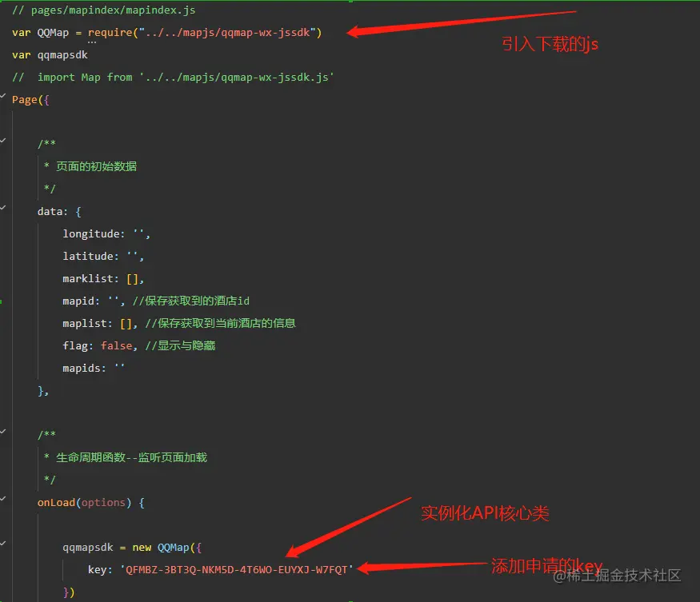The image size is (700, 602).
Task: Collapse the onLoad(options) function fold arrow
Action: (2, 499)
